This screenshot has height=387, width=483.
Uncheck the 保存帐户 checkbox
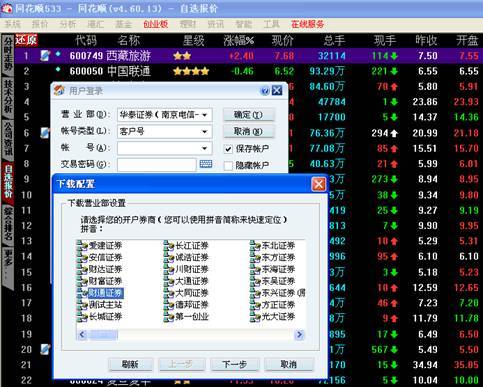pos(228,149)
